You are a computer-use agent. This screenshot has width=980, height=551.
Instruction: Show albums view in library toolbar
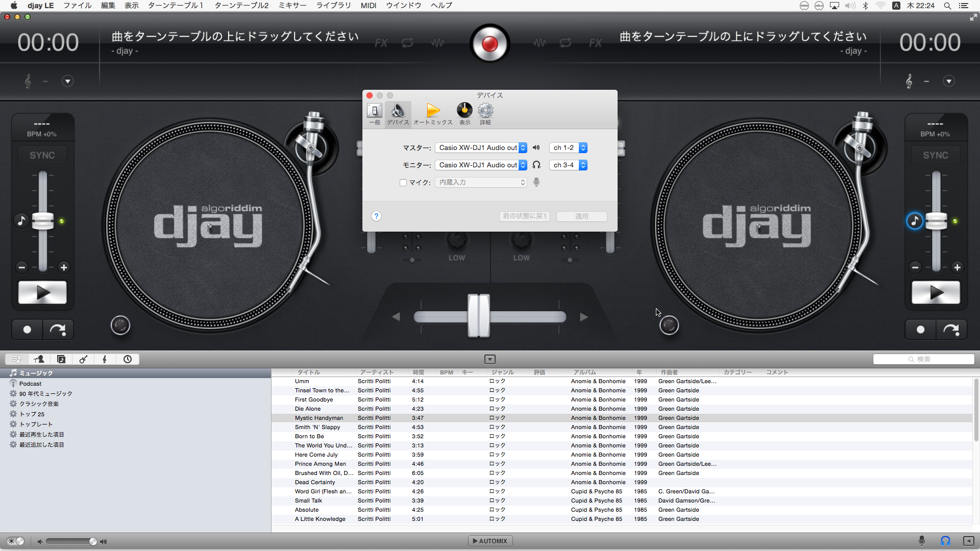coord(61,359)
